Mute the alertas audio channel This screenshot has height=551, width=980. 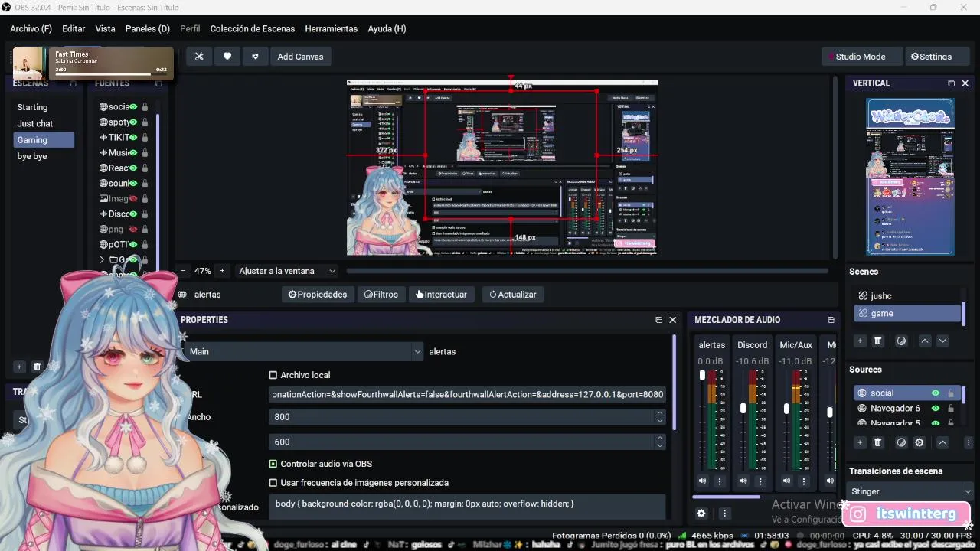(x=703, y=481)
